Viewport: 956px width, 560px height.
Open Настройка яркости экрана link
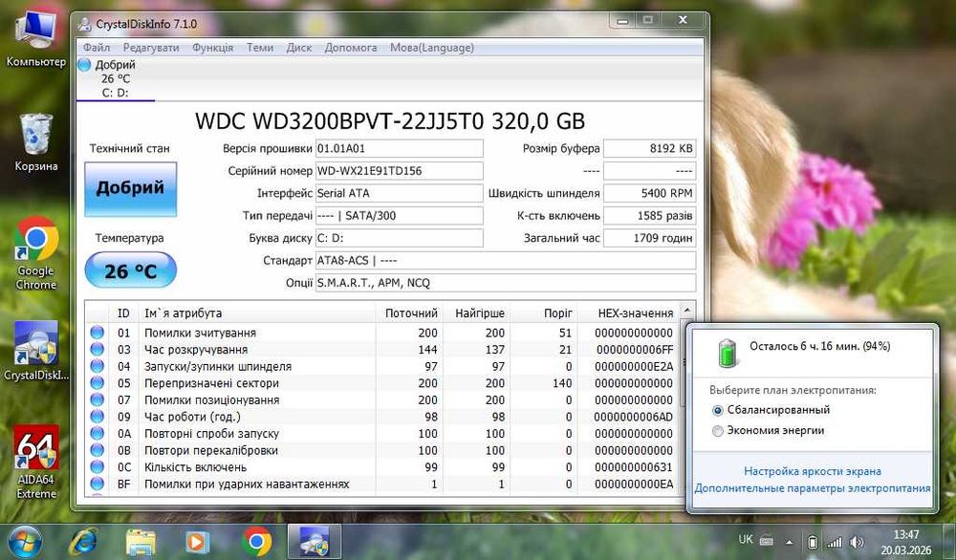coord(812,471)
